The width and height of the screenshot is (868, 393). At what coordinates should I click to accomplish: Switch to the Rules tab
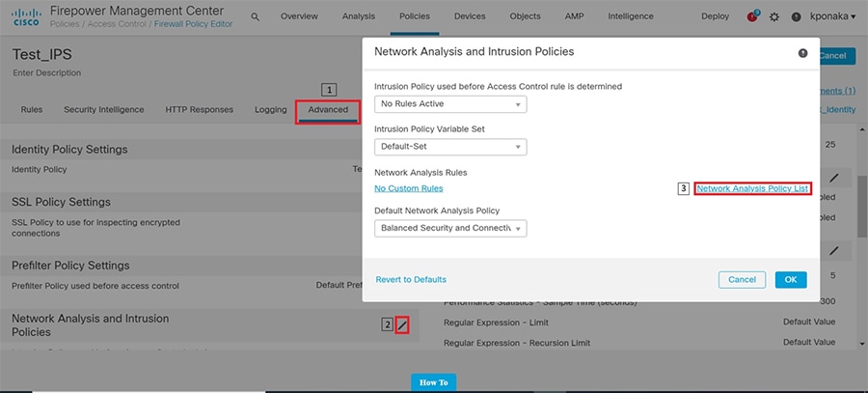click(32, 110)
